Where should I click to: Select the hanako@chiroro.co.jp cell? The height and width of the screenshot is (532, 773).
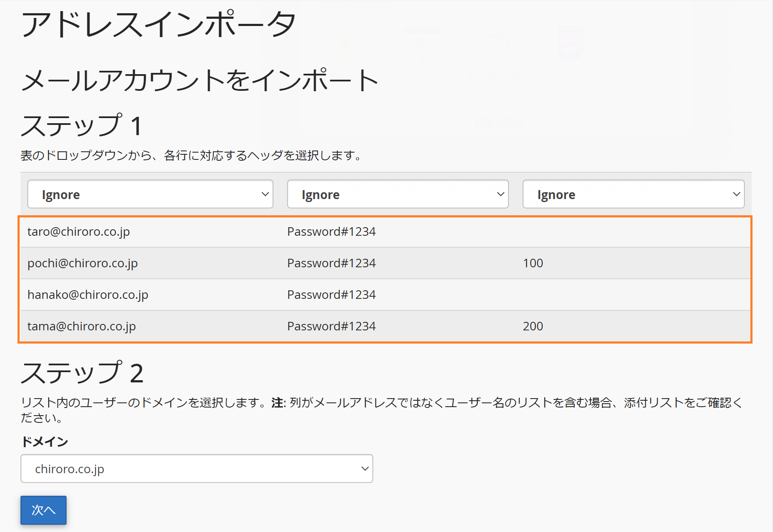point(87,295)
